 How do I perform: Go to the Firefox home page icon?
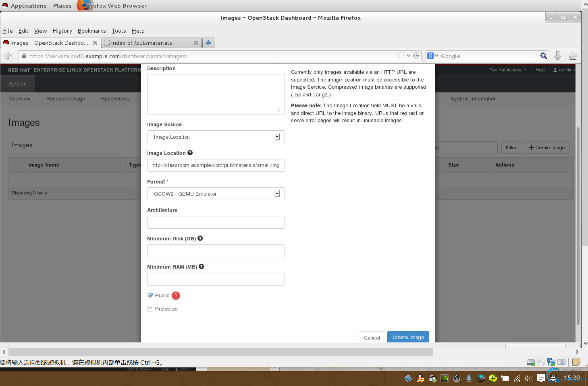tap(573, 56)
